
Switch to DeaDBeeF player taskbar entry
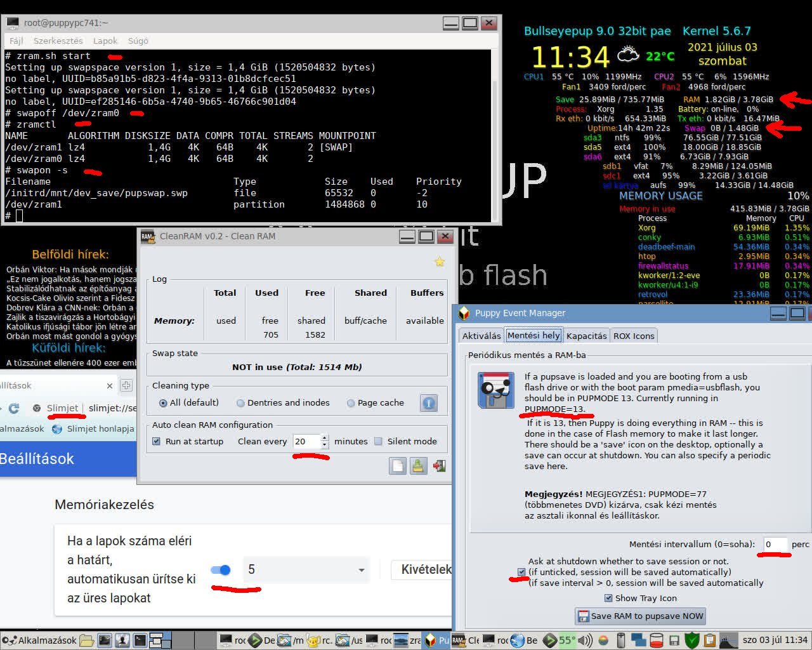pos(261,640)
